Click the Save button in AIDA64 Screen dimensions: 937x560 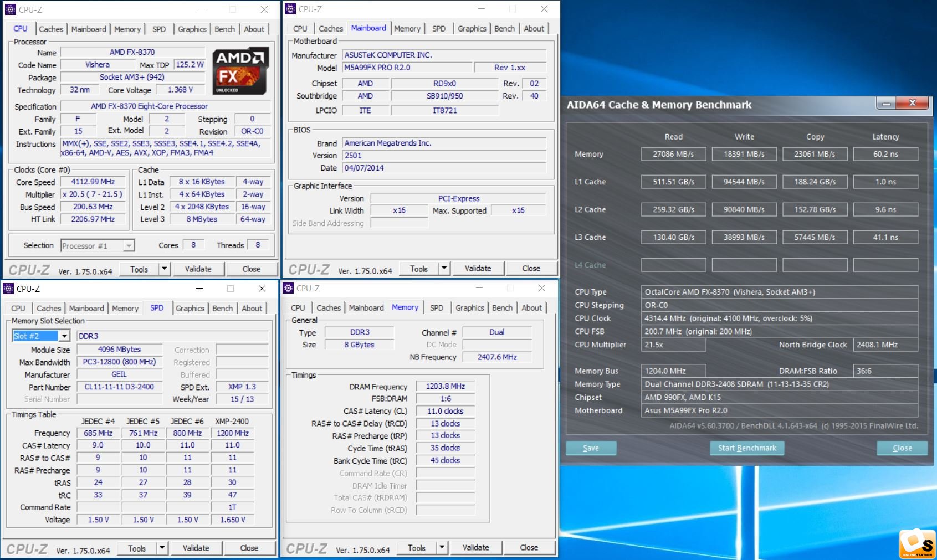[591, 448]
